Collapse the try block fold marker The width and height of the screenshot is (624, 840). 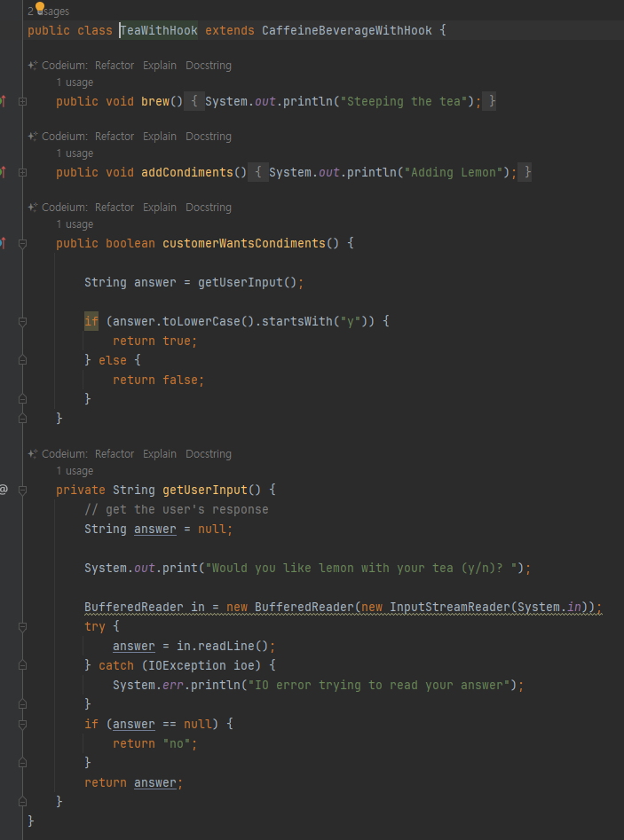pos(22,626)
